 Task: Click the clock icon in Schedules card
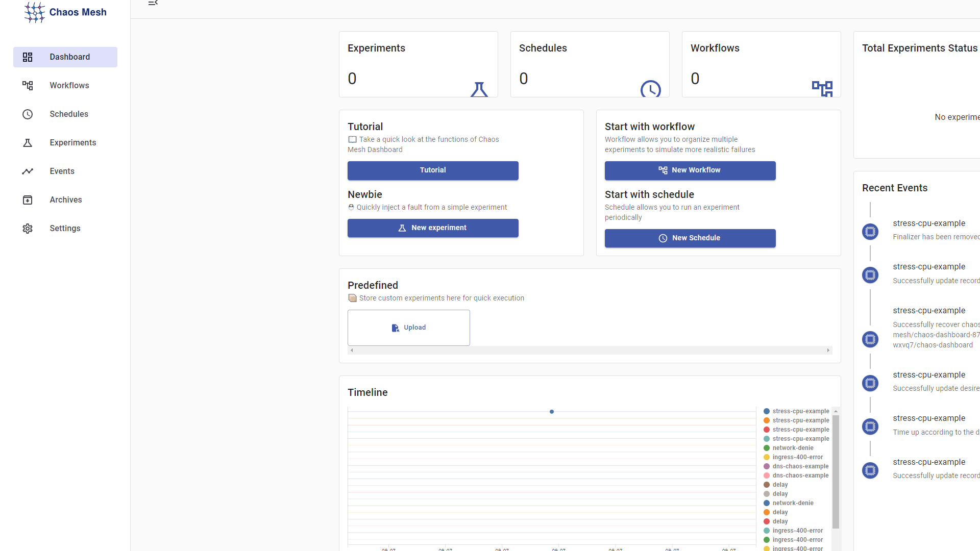650,89
